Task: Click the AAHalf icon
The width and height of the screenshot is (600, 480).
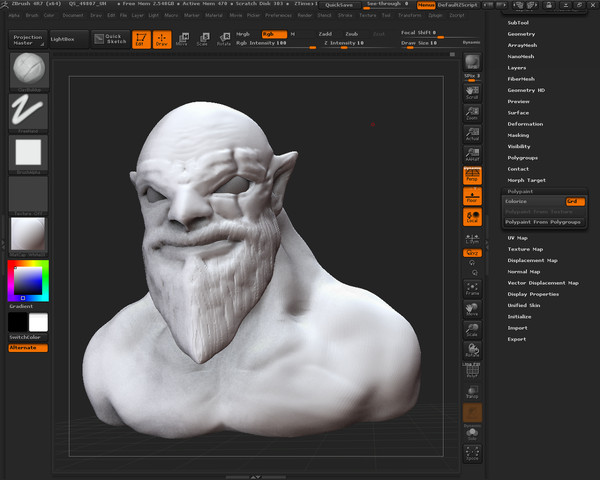Action: [x=472, y=155]
